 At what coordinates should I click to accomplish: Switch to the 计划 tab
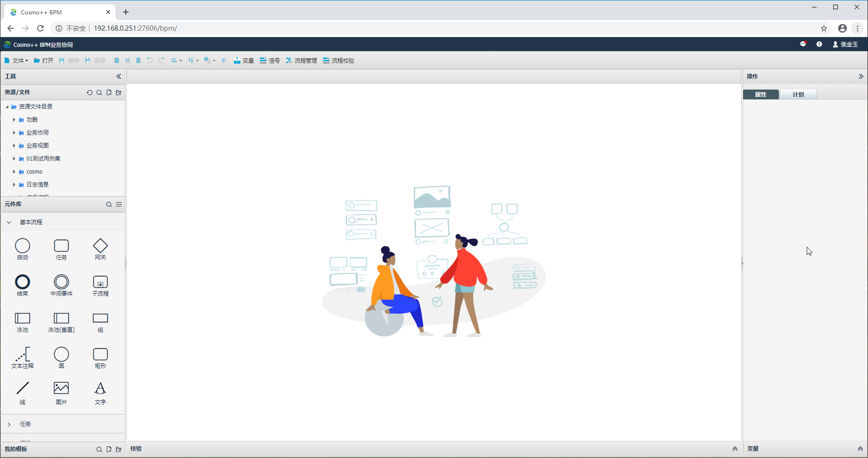[x=798, y=95]
